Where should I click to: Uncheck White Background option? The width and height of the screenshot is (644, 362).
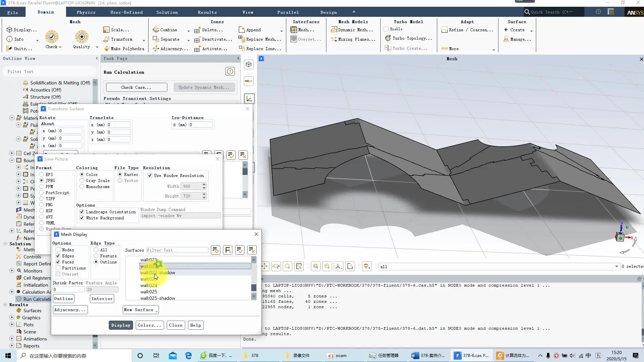[x=82, y=218]
